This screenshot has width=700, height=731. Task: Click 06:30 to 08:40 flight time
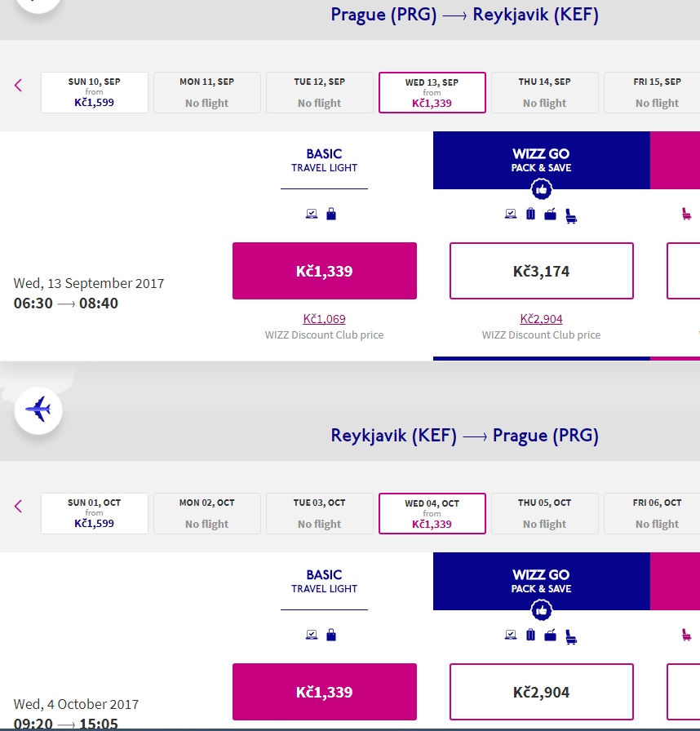(66, 303)
